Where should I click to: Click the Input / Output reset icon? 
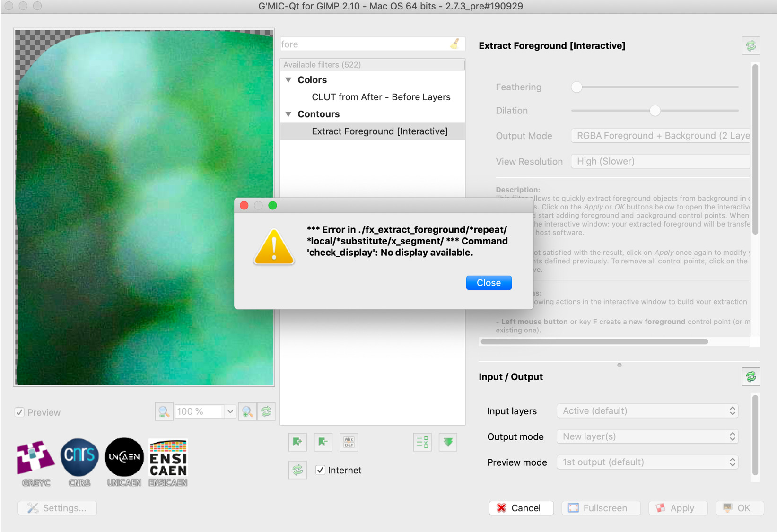coord(751,377)
